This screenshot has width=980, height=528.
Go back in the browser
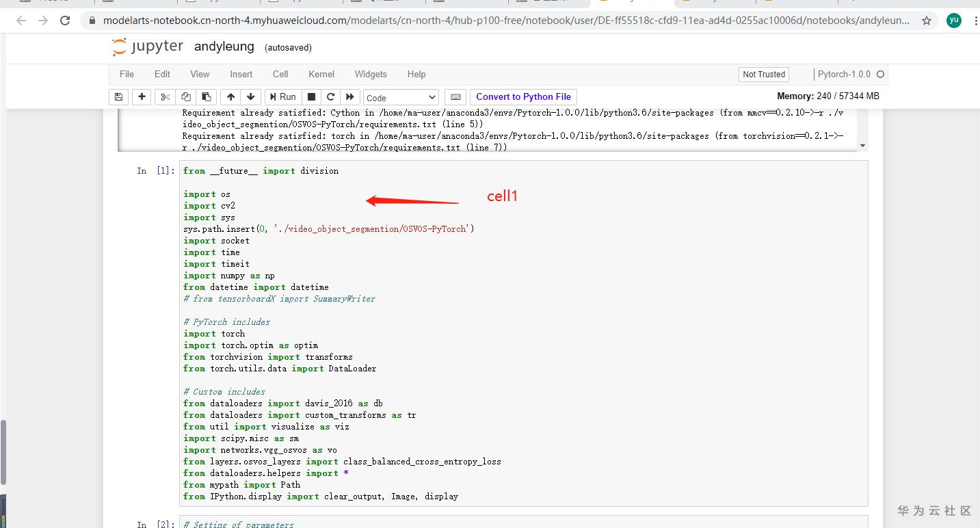coord(21,21)
